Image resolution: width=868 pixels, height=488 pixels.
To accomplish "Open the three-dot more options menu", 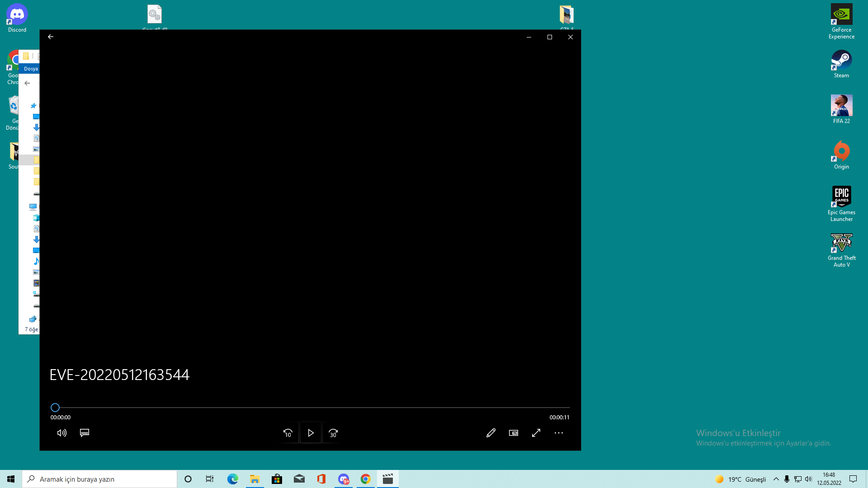I will point(559,433).
